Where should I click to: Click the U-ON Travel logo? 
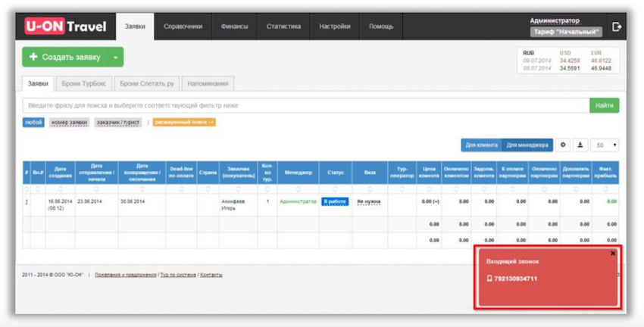[x=64, y=26]
